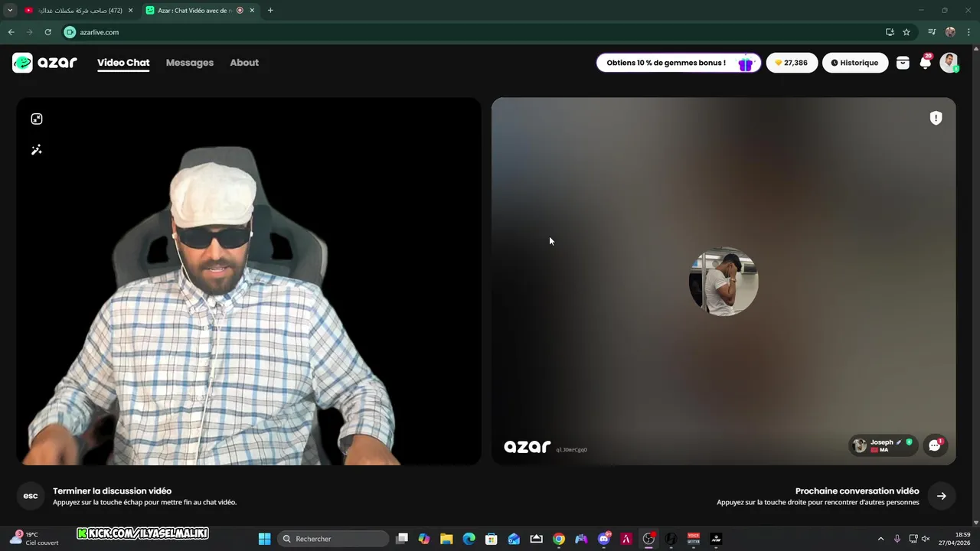Minimize the local video view

point(37,119)
